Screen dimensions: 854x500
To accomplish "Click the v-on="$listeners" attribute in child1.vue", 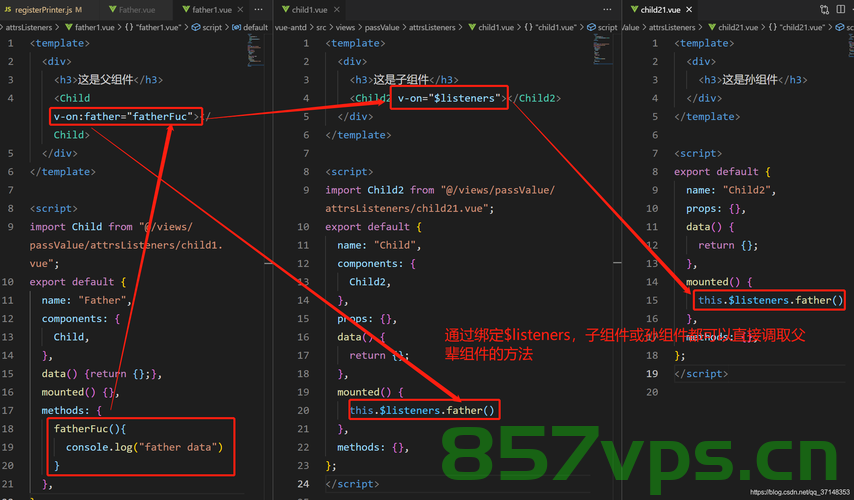I will pyautogui.click(x=449, y=98).
